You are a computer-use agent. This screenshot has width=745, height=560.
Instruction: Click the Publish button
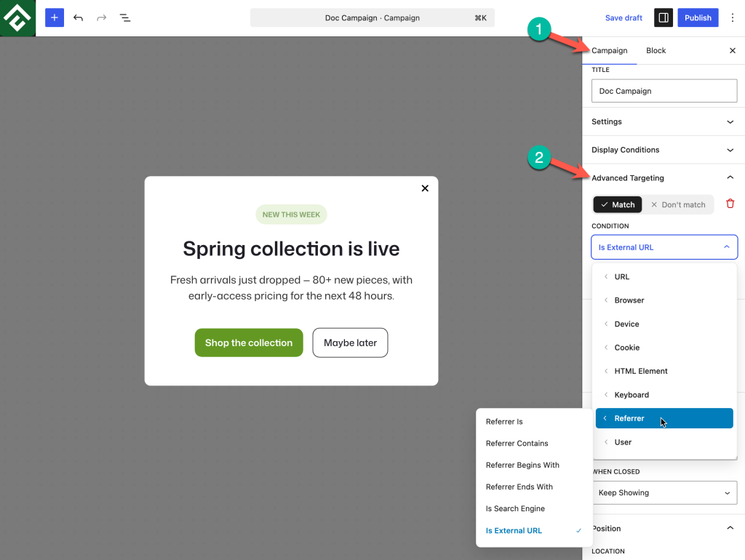(698, 17)
